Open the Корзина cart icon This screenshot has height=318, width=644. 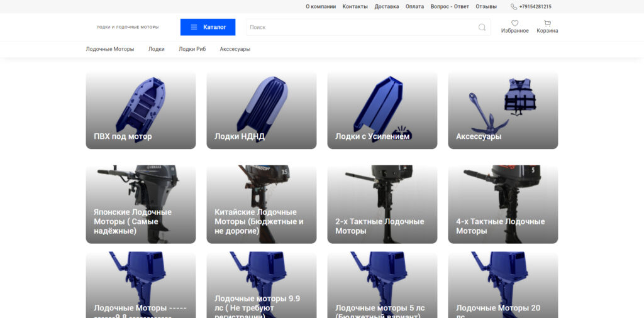547,23
